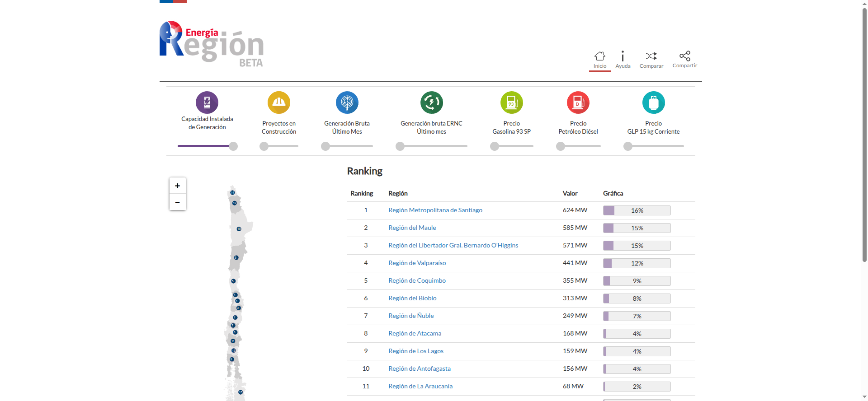This screenshot has height=401, width=868.
Task: Open Región Metropolitana de Santiago link
Action: pos(435,210)
